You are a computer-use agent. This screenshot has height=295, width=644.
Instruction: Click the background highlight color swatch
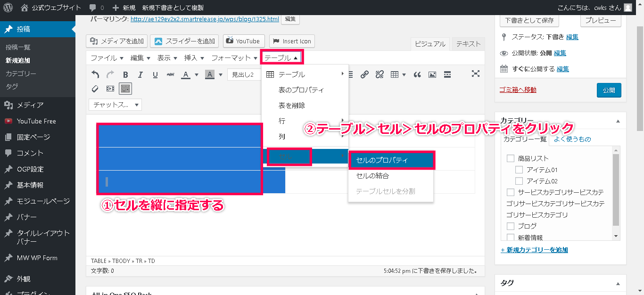[x=209, y=74]
